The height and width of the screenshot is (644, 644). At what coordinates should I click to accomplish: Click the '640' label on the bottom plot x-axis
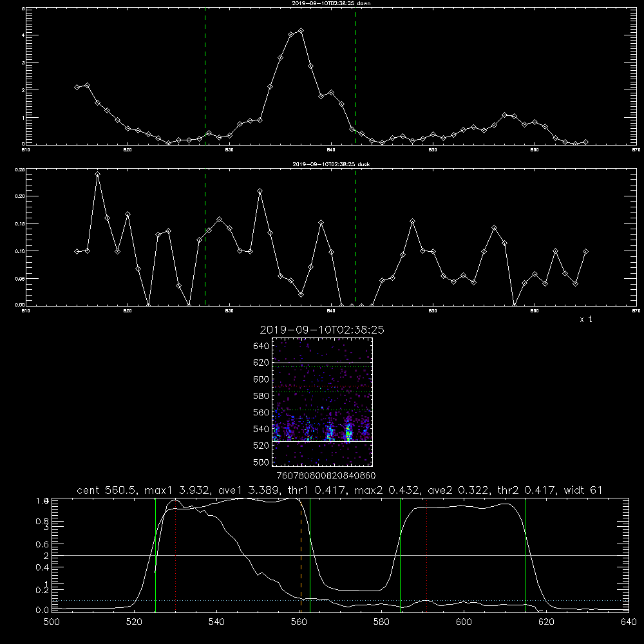629,622
